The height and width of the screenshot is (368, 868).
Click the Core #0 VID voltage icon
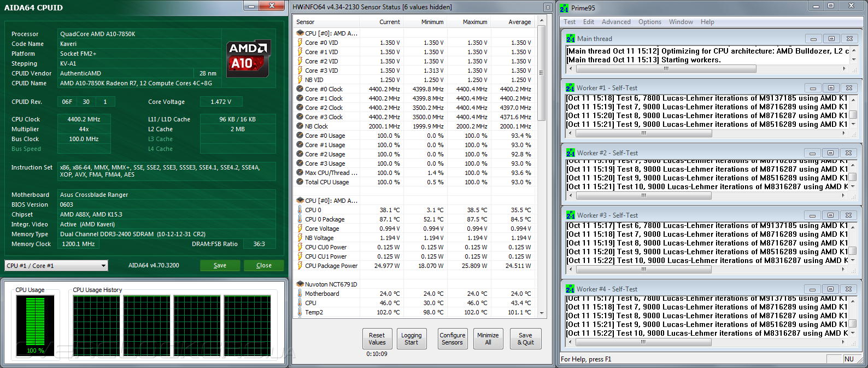click(x=300, y=43)
